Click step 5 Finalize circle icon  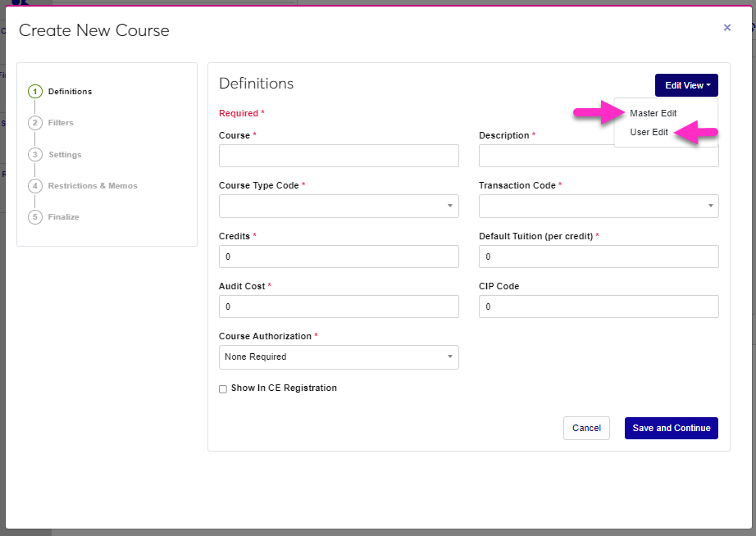[35, 217]
